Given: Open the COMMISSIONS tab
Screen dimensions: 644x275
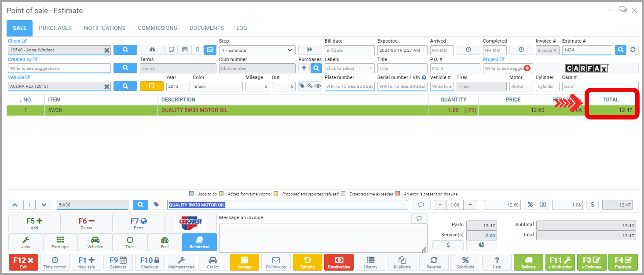Looking at the screenshot, I should tap(157, 28).
